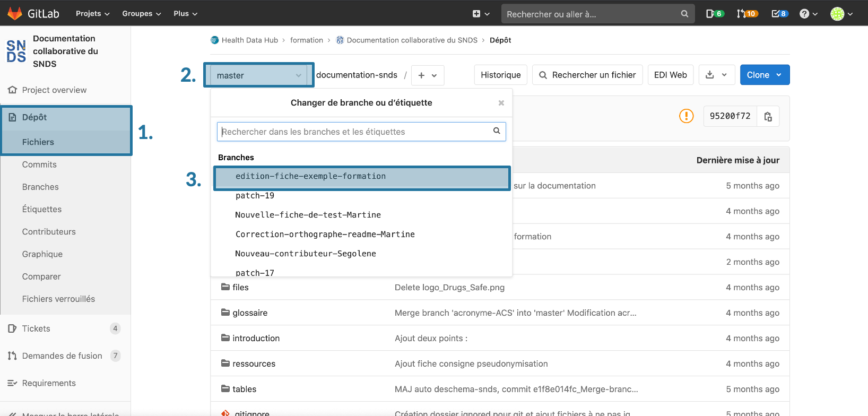Copy commit SHA 95200f72 with clipboard icon

tap(768, 117)
